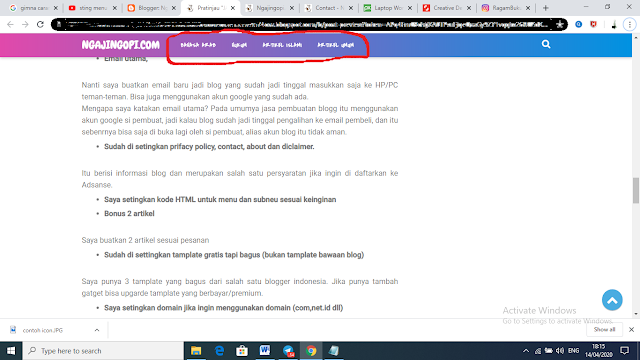Image resolution: width=640 pixels, height=360 pixels.
Task: Go back with the browser back arrow
Action: coord(10,24)
